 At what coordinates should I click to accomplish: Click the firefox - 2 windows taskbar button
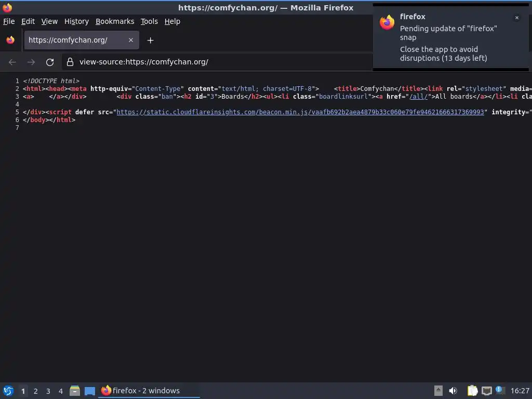tap(149, 391)
